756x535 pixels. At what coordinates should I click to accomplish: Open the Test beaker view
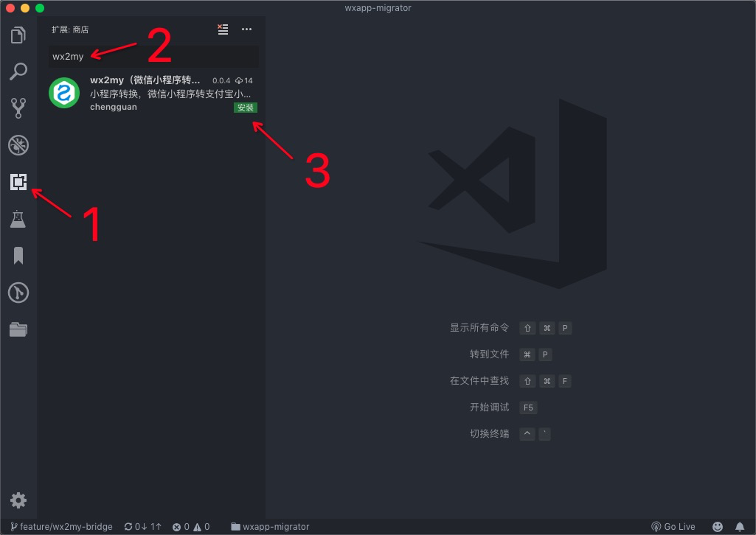click(18, 219)
